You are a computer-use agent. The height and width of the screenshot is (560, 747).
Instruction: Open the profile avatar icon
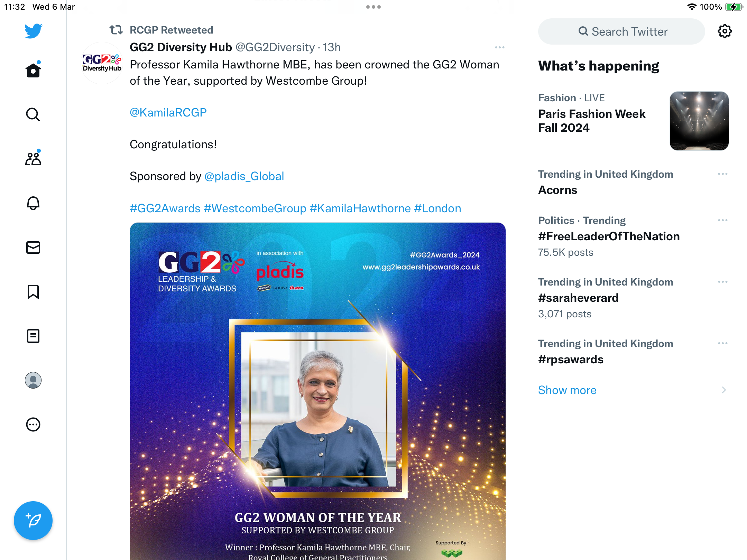click(x=33, y=380)
